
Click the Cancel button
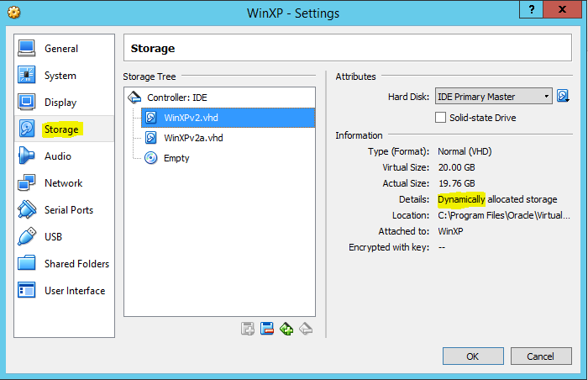tap(541, 356)
